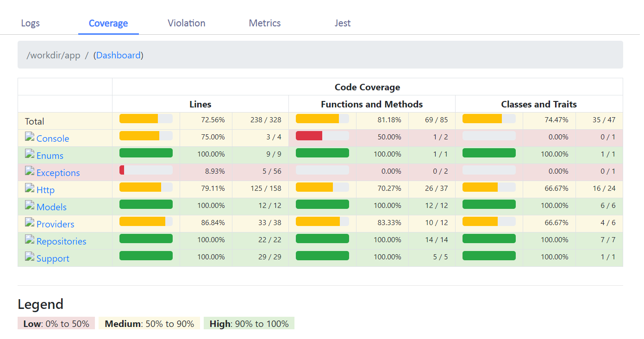Click the red Console functions coverage bar
This screenshot has height=339, width=644.
(x=309, y=136)
